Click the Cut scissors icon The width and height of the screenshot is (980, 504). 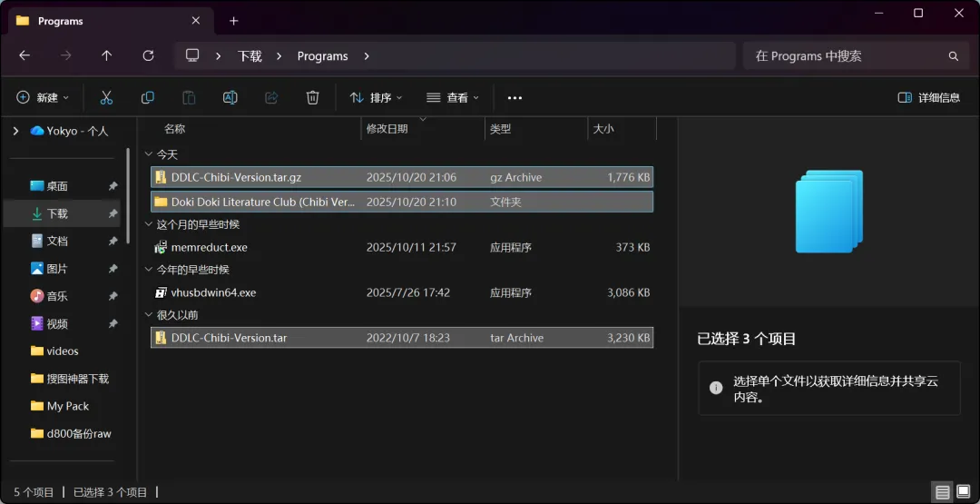106,97
